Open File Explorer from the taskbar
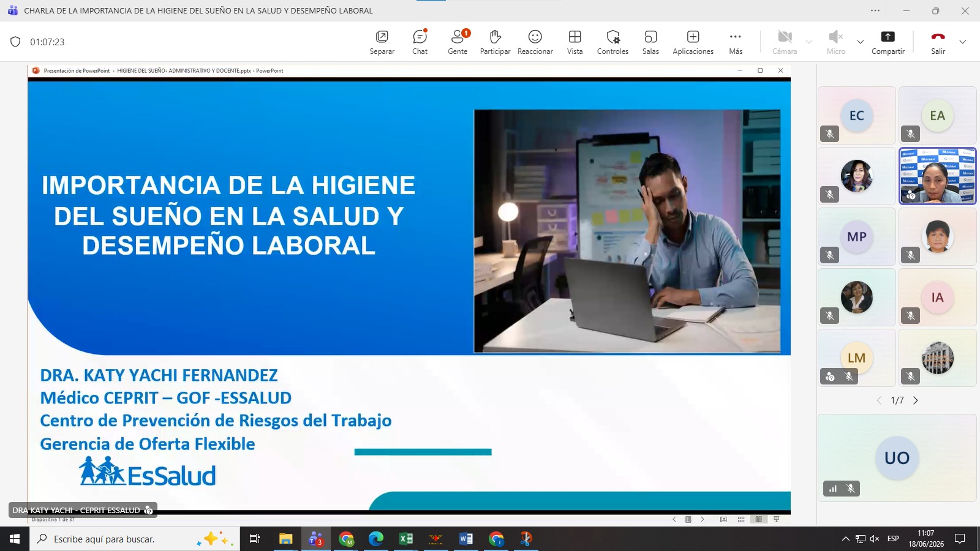Viewport: 980px width, 551px height. point(285,539)
